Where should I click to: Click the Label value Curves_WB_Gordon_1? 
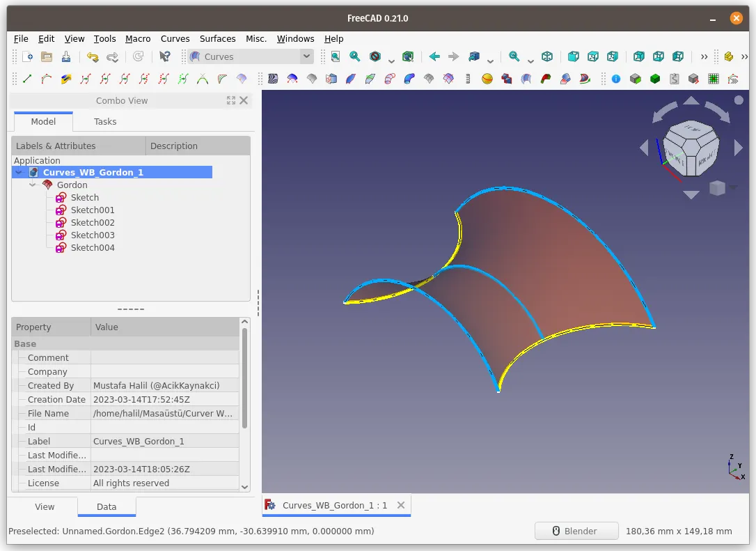(139, 441)
